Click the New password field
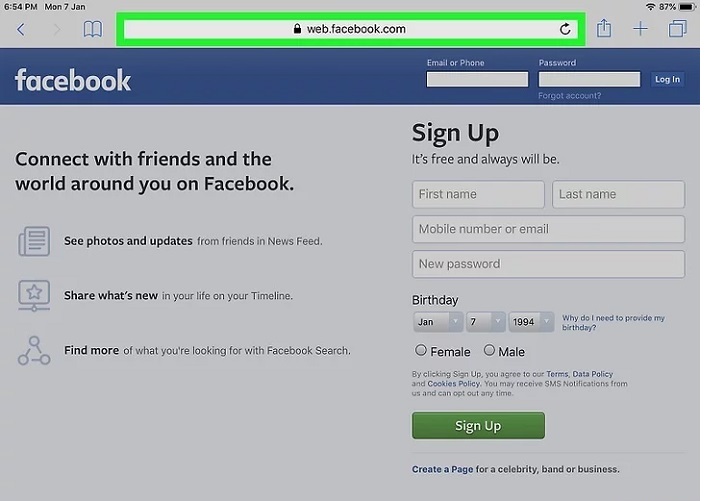Viewport: 705px width, 501px height. tap(548, 264)
